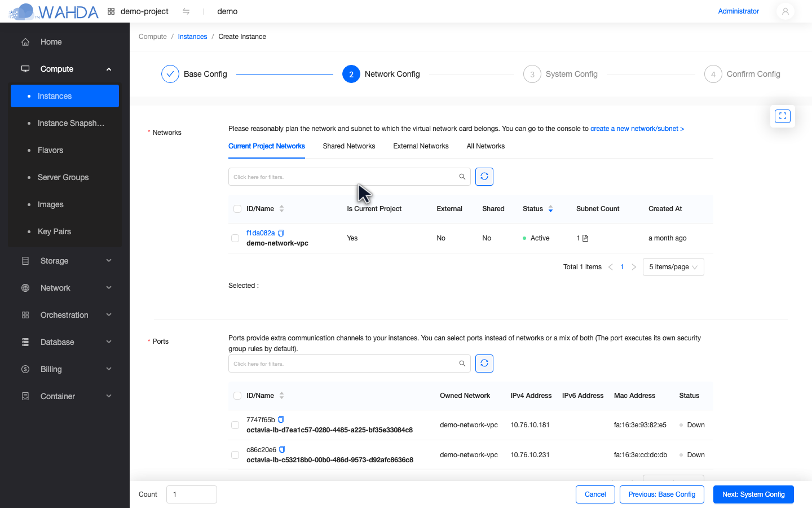
Task: Open Instances in the sidebar
Action: 65,96
